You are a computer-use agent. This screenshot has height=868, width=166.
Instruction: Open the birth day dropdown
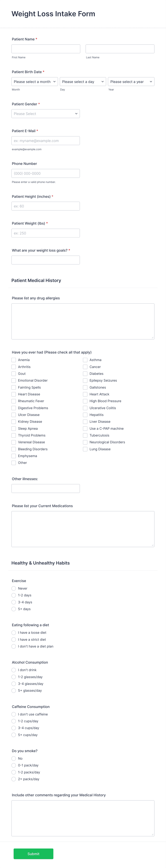coord(83,82)
